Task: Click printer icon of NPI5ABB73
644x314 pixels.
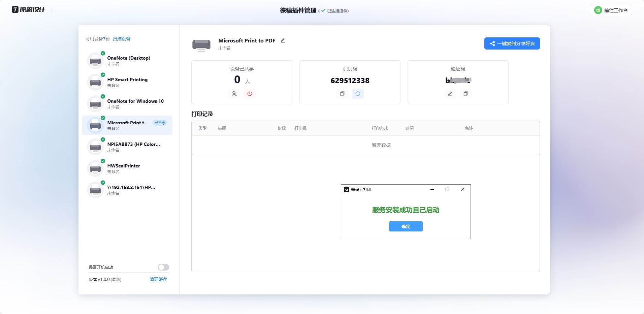Action: [95, 147]
